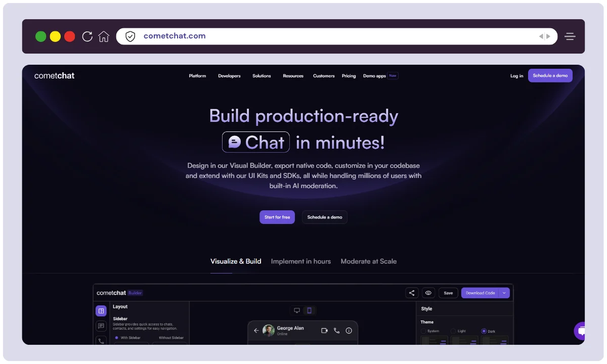Start a video call with George Alan

click(x=325, y=331)
